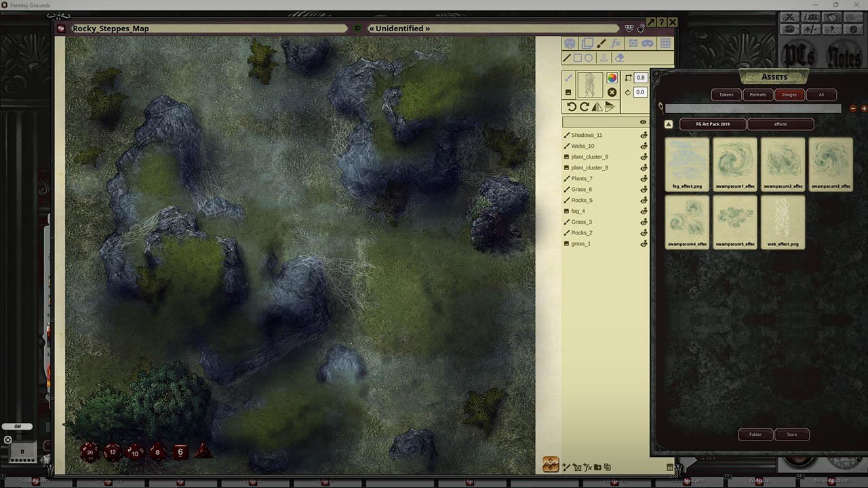Click the Folder button

coord(755,434)
